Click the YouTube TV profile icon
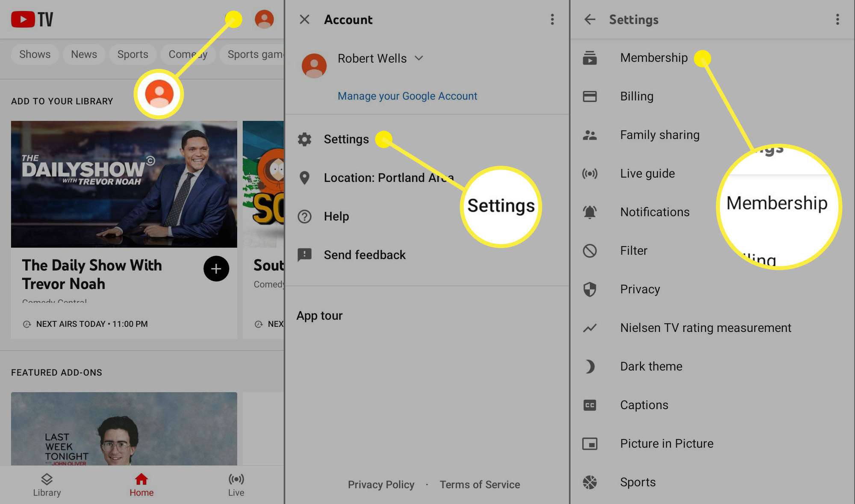Screen dimensions: 855x504 click(x=264, y=19)
